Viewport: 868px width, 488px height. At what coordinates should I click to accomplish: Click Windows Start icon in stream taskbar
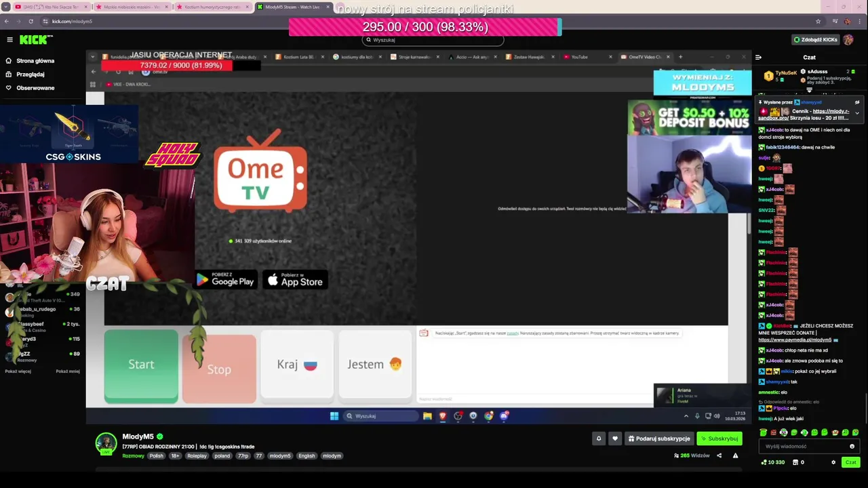point(334,415)
